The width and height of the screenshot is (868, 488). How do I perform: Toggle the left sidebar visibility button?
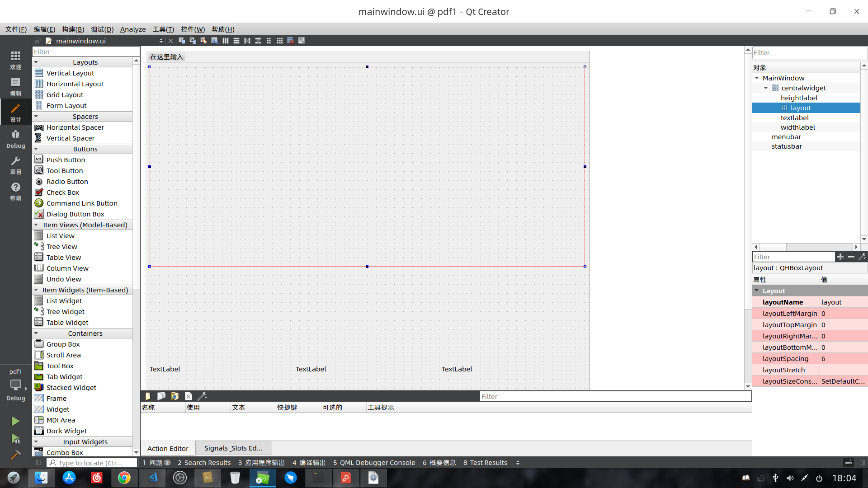(x=38, y=463)
